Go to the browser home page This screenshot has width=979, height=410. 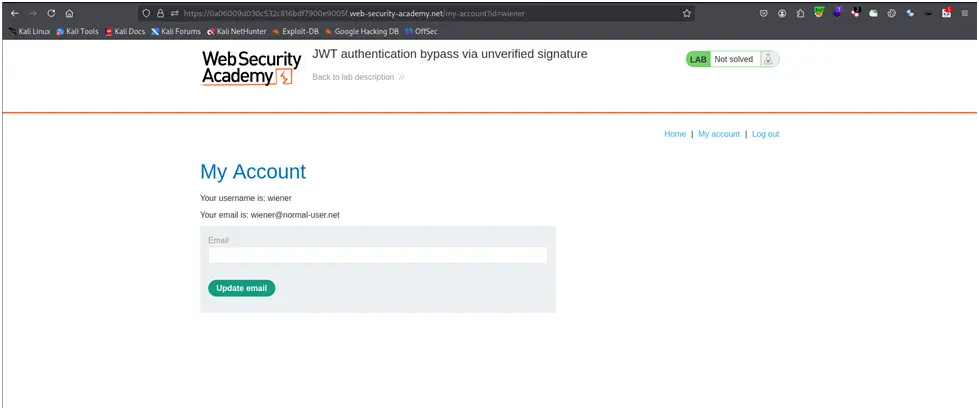click(x=69, y=14)
